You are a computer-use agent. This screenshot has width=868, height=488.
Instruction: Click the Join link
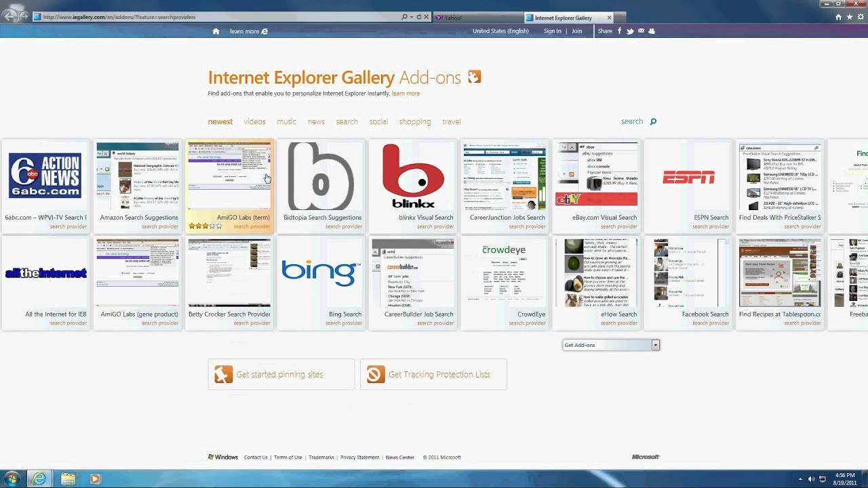577,31
